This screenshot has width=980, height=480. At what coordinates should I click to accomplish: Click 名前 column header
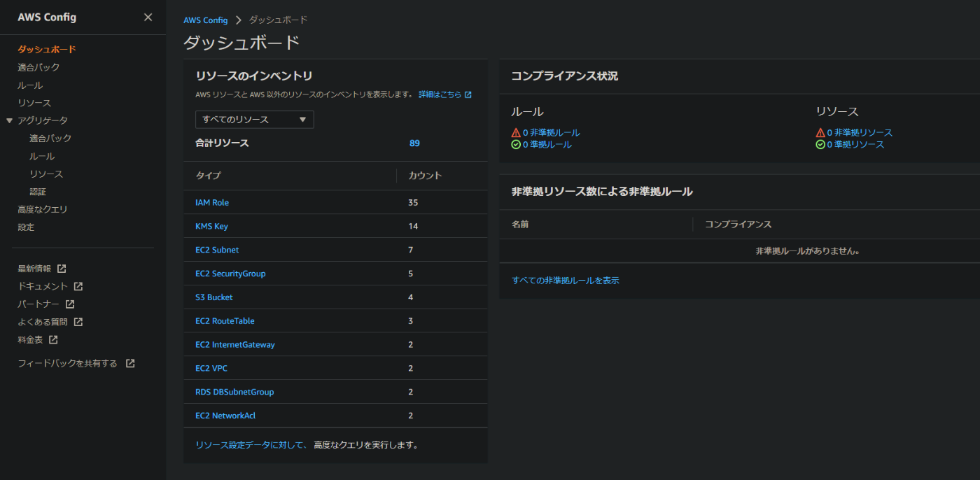(x=520, y=225)
